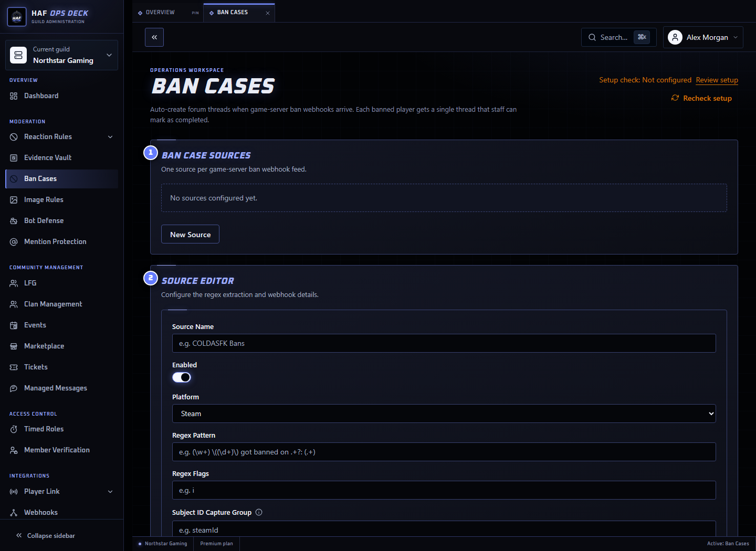Collapse the sidebar with double-chevron button
This screenshot has width=756, height=551.
[154, 37]
